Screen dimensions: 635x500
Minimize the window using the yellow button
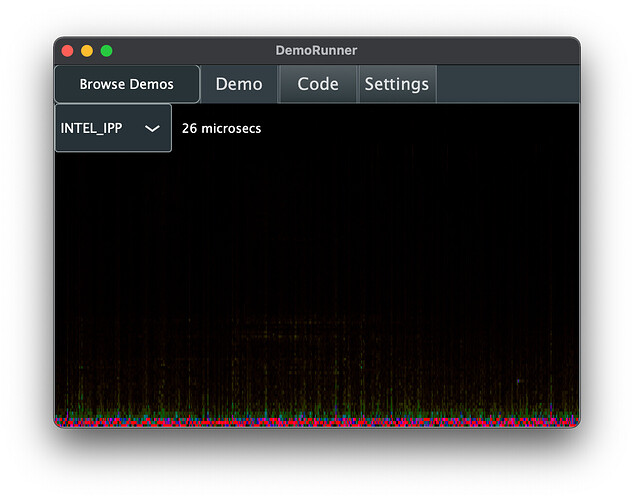[x=87, y=51]
